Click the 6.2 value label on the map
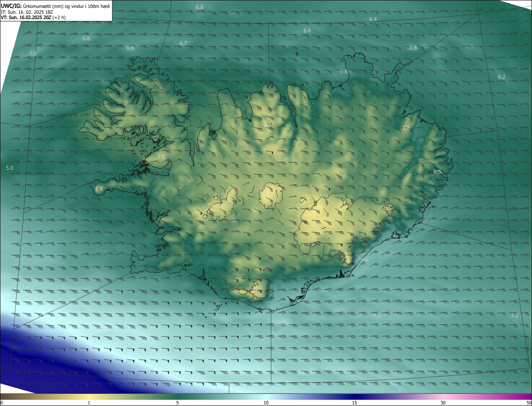 tap(502, 77)
